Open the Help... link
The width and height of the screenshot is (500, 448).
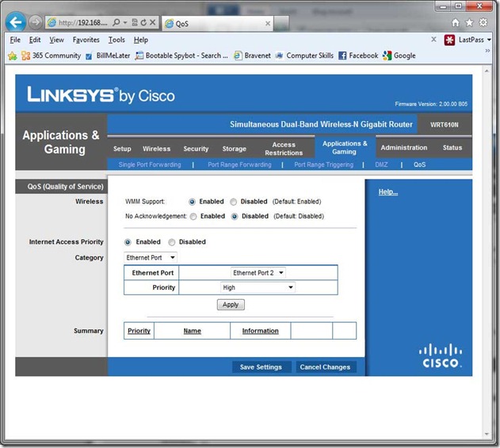pyautogui.click(x=388, y=192)
